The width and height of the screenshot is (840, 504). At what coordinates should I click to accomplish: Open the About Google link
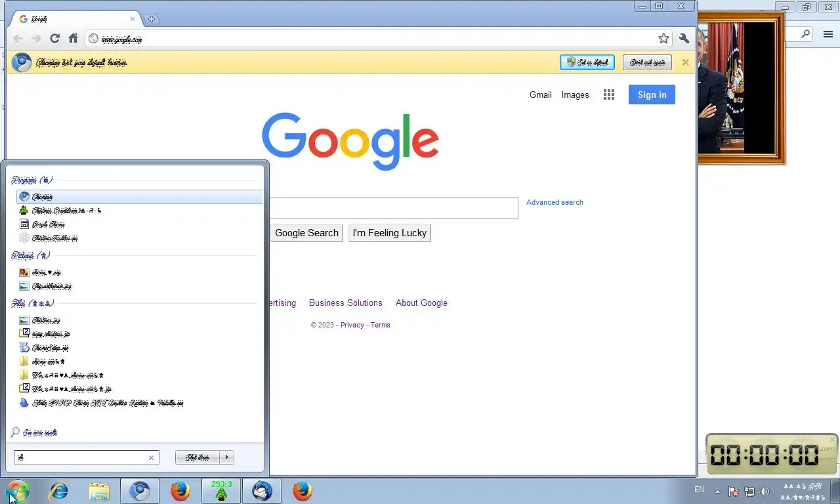click(x=421, y=303)
